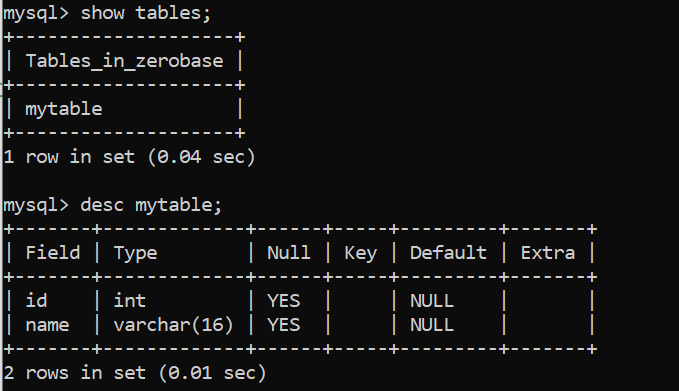
Task: Select the Tables_in_zerobase header cell
Action: coord(124,61)
